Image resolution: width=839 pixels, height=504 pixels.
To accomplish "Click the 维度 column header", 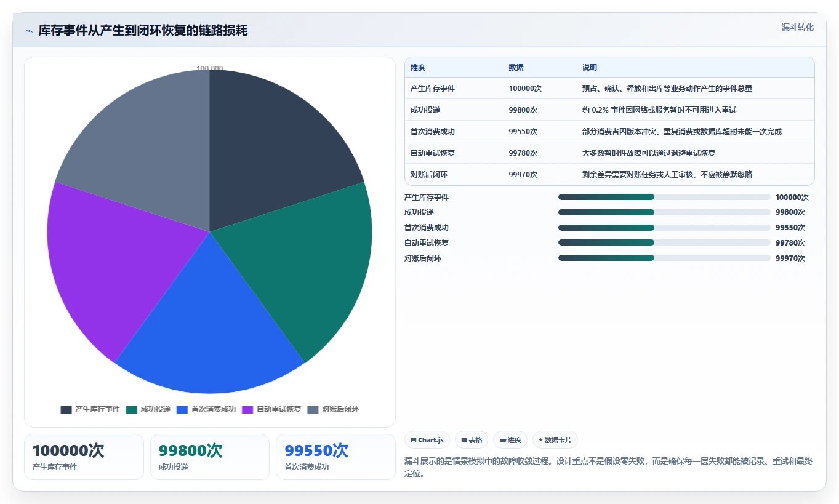I will (418, 68).
